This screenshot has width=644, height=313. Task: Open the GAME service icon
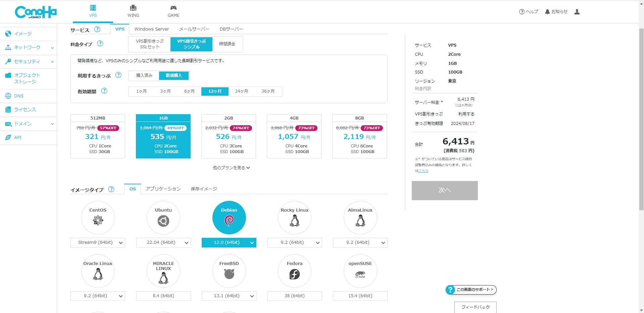pyautogui.click(x=174, y=11)
